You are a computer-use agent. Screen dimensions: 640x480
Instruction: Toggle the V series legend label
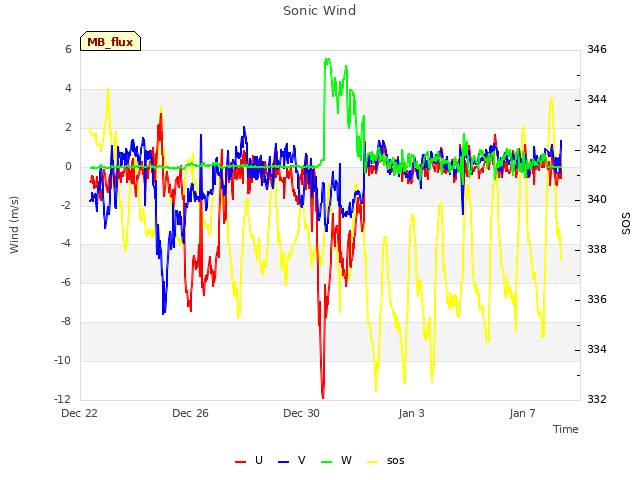tap(302, 460)
